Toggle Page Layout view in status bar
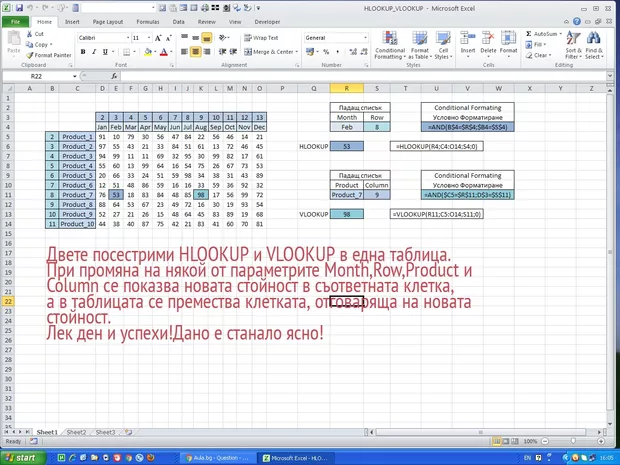This screenshot has height=465, width=620. coord(505,441)
